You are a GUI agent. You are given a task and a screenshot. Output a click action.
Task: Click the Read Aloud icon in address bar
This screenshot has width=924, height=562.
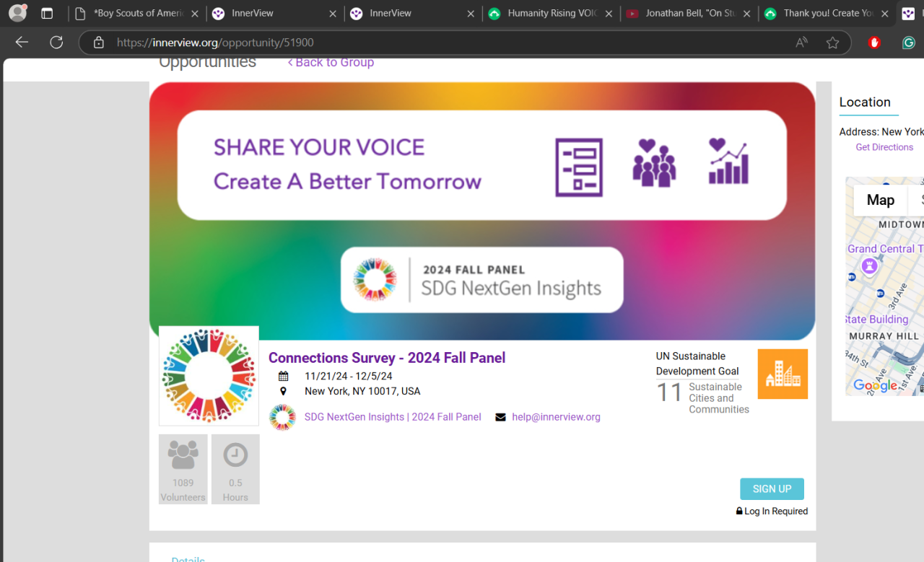click(801, 43)
